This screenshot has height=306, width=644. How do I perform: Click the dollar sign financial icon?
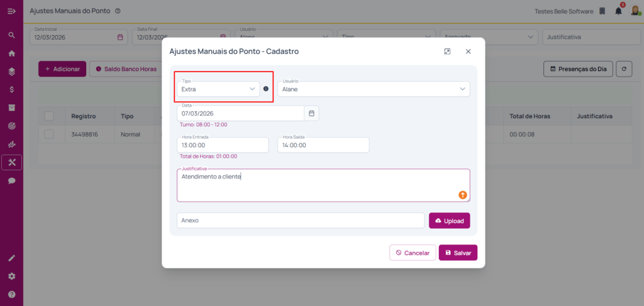11,89
